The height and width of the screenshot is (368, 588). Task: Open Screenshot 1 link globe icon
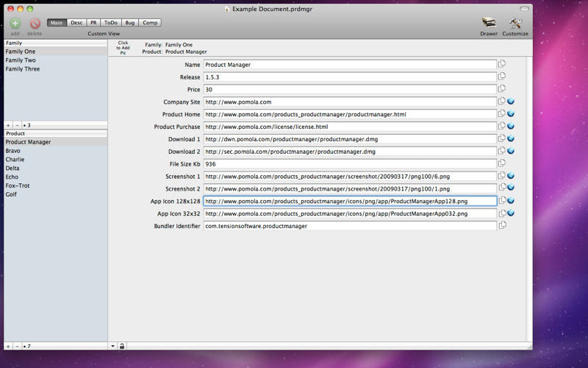click(511, 176)
